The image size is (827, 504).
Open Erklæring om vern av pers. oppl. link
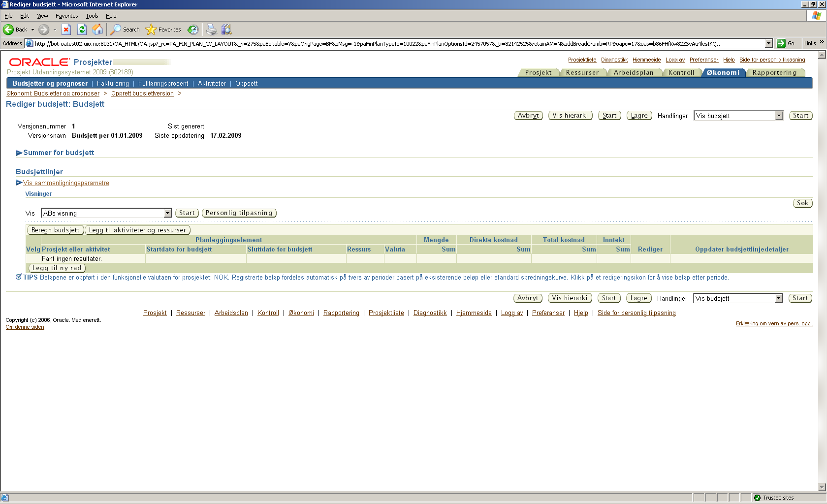pos(774,323)
